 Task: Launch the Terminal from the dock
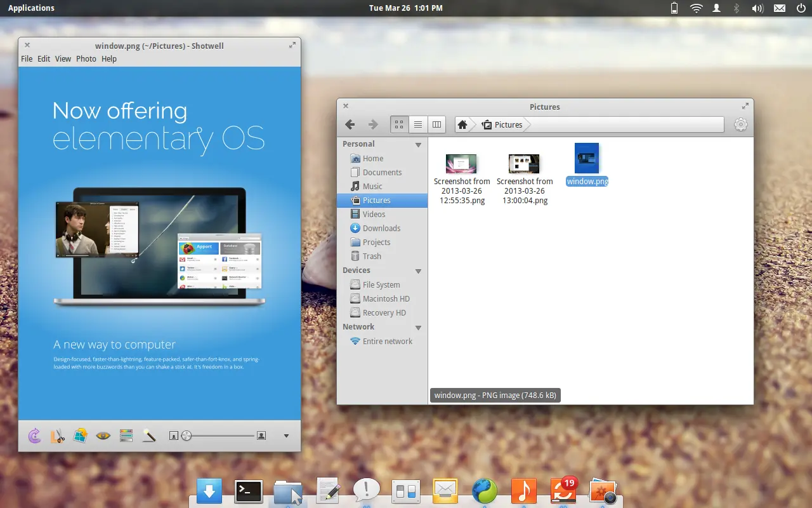tap(248, 491)
